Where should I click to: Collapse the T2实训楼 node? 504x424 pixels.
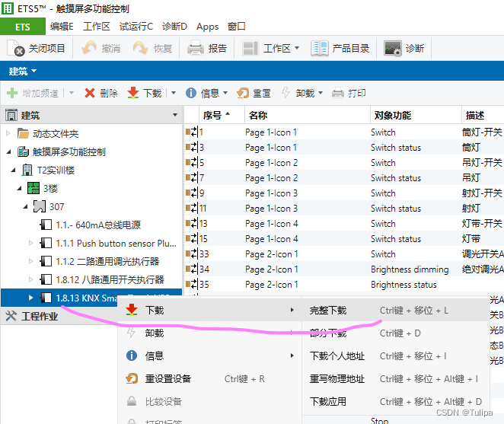(14, 170)
